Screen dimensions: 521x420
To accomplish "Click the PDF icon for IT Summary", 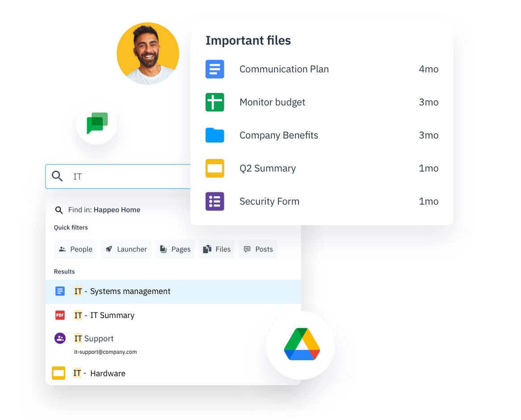I will tap(60, 315).
